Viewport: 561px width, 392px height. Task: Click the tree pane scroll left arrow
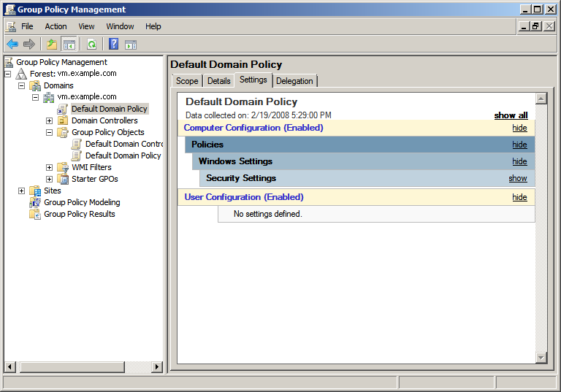10,366
